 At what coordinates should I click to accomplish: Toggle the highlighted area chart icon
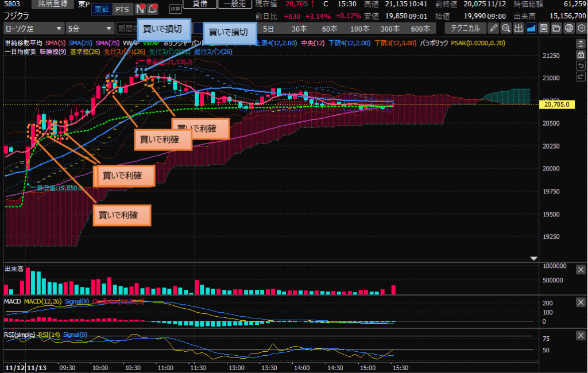pyautogui.click(x=531, y=28)
